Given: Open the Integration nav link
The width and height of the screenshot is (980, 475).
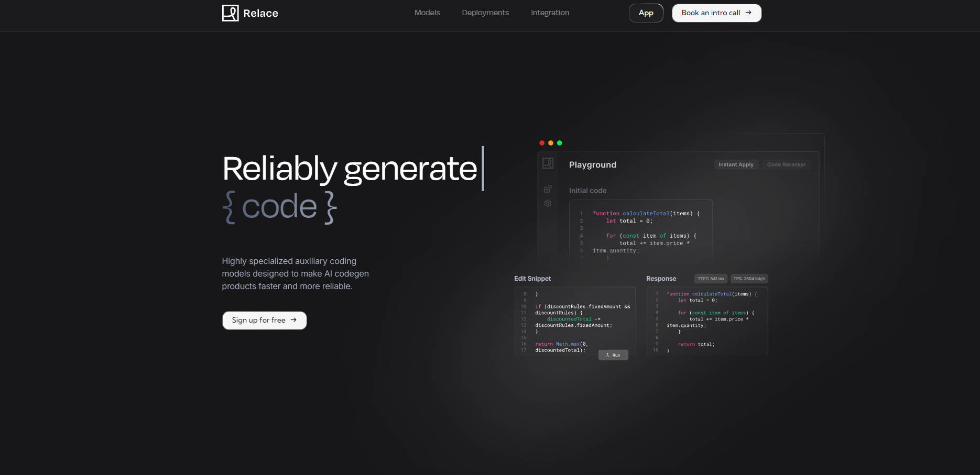Looking at the screenshot, I should [550, 13].
